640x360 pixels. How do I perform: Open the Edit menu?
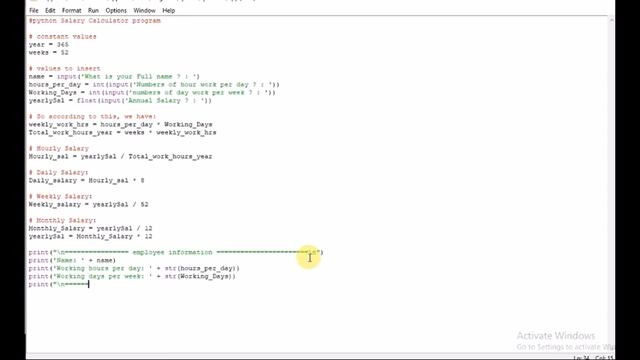[x=50, y=11]
